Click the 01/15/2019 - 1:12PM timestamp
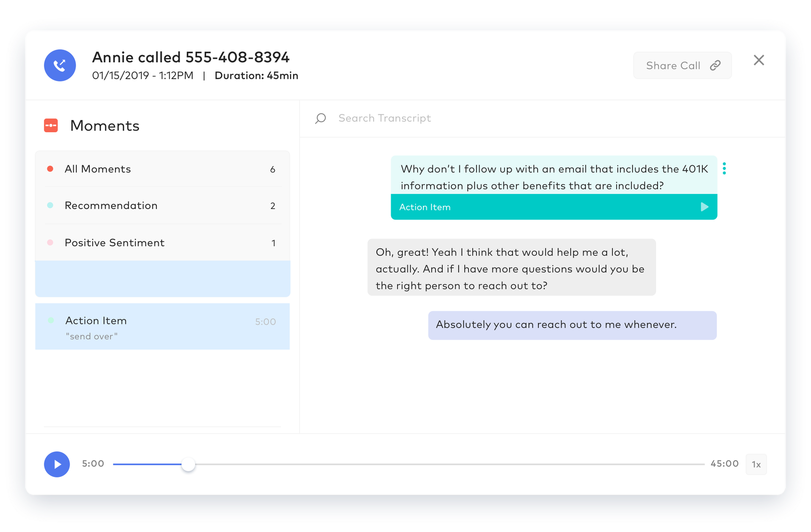 pos(143,76)
